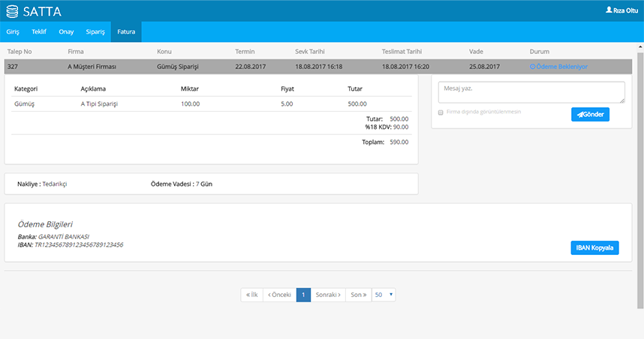The image size is (644, 339).
Task: Go to first page with İlk
Action: point(251,295)
